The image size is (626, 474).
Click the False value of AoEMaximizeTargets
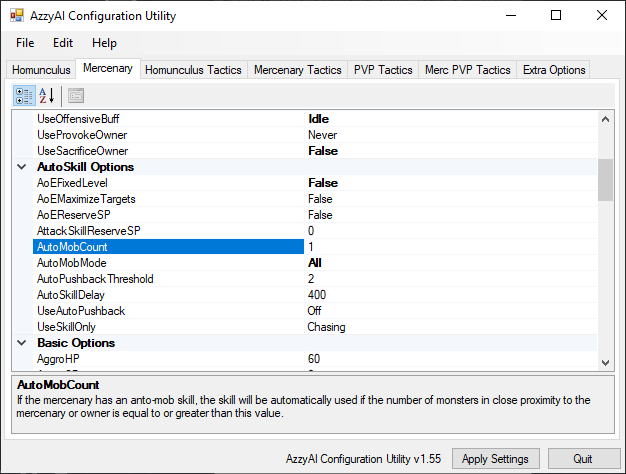[x=451, y=199]
